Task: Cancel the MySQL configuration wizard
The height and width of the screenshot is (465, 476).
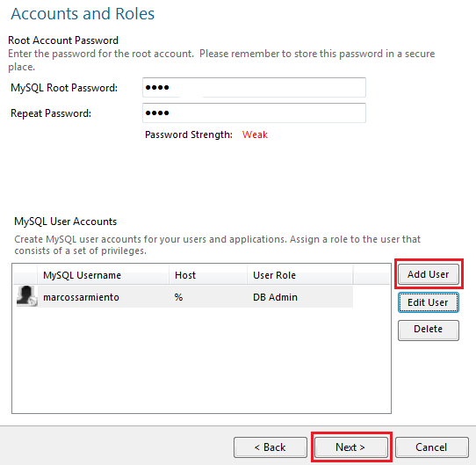Action: tap(432, 447)
